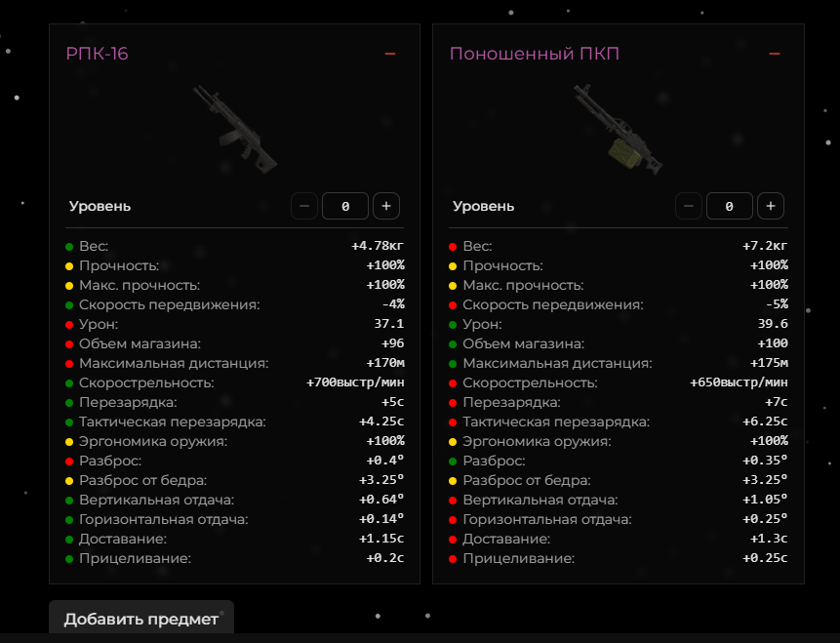Click the red dot next to ПКП Вес
This screenshot has height=643, width=840.
(x=453, y=247)
